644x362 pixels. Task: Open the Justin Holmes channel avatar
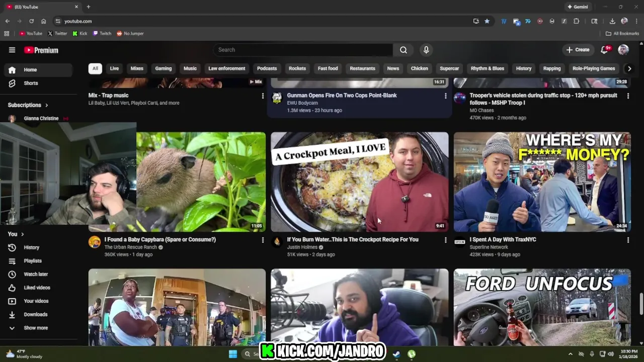tap(277, 242)
